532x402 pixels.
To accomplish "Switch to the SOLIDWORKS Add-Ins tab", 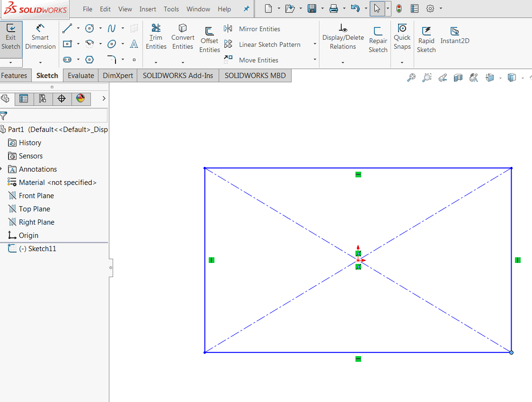I will pos(178,76).
